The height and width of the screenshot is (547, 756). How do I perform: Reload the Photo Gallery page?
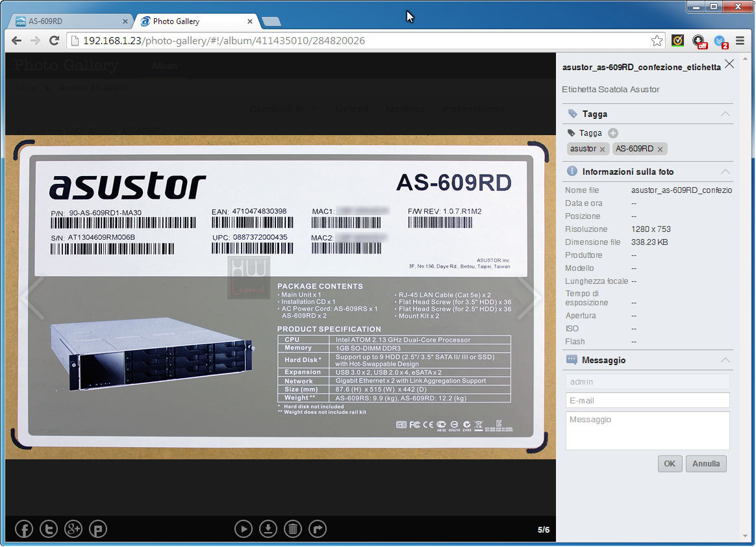(54, 40)
